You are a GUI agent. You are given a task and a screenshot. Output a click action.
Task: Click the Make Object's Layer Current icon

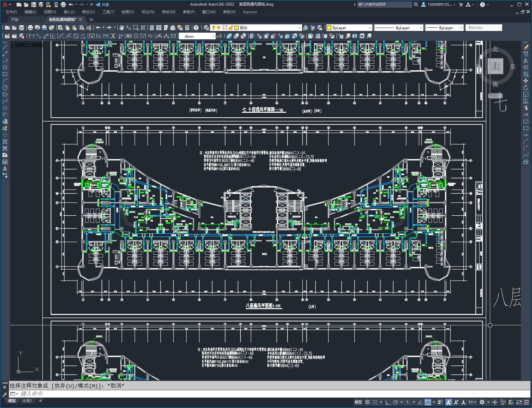[x=305, y=28]
